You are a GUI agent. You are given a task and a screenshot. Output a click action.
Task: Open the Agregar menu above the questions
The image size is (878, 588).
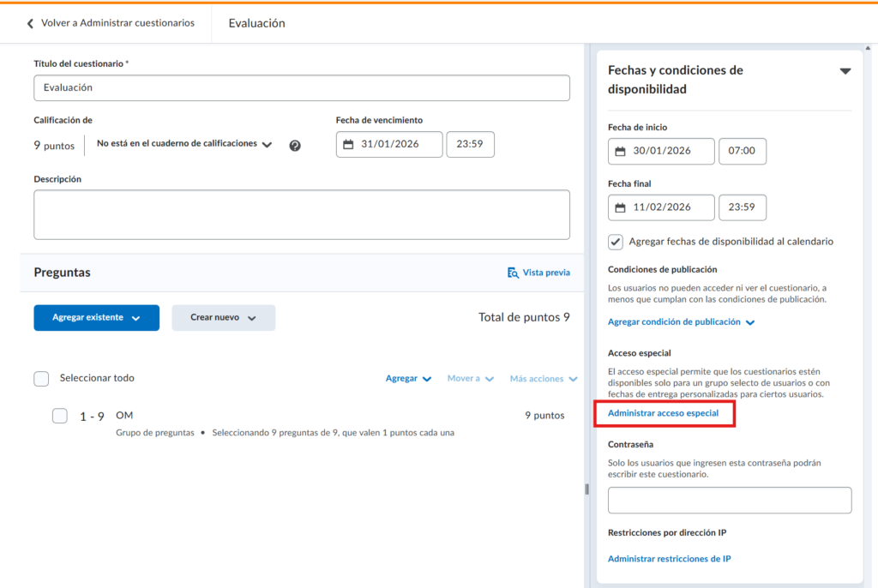[408, 379]
